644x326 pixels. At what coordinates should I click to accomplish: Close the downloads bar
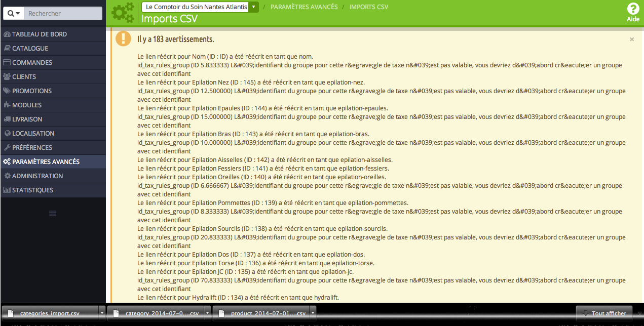click(639, 313)
